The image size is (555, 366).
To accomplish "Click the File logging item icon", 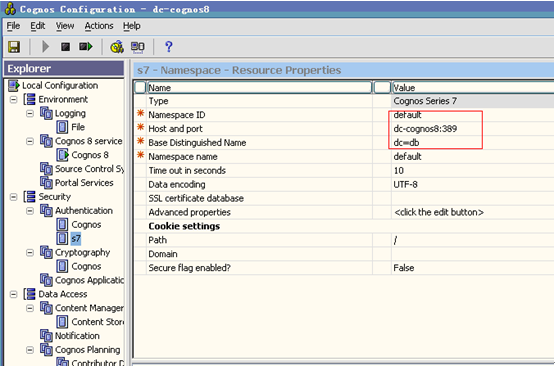I will [62, 127].
